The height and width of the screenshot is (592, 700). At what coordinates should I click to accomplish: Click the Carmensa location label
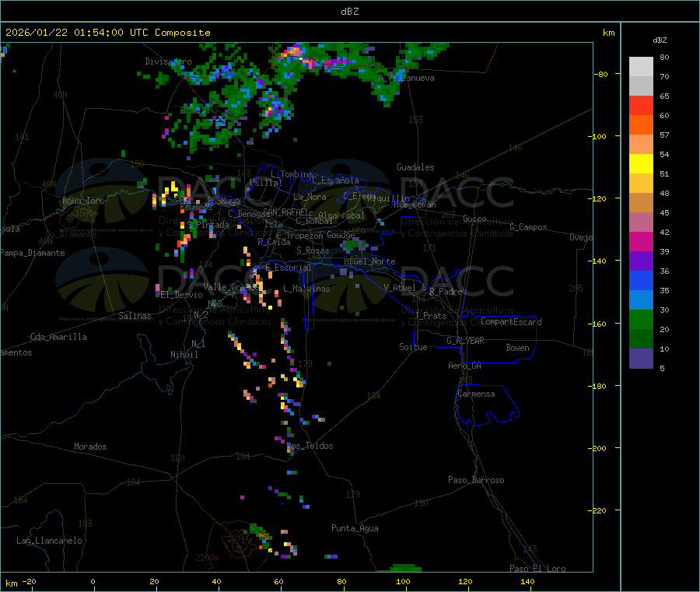pos(476,394)
